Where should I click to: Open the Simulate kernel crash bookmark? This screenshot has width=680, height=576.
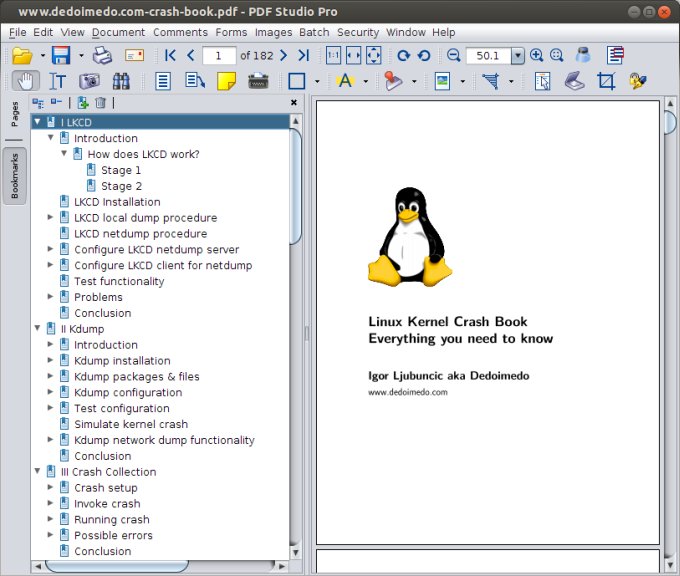pyautogui.click(x=131, y=424)
